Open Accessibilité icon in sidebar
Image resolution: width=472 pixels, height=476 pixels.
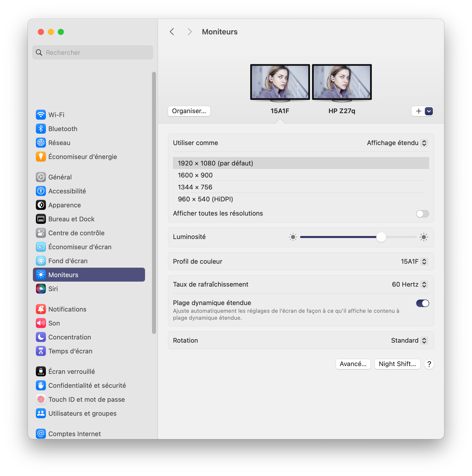click(x=41, y=191)
